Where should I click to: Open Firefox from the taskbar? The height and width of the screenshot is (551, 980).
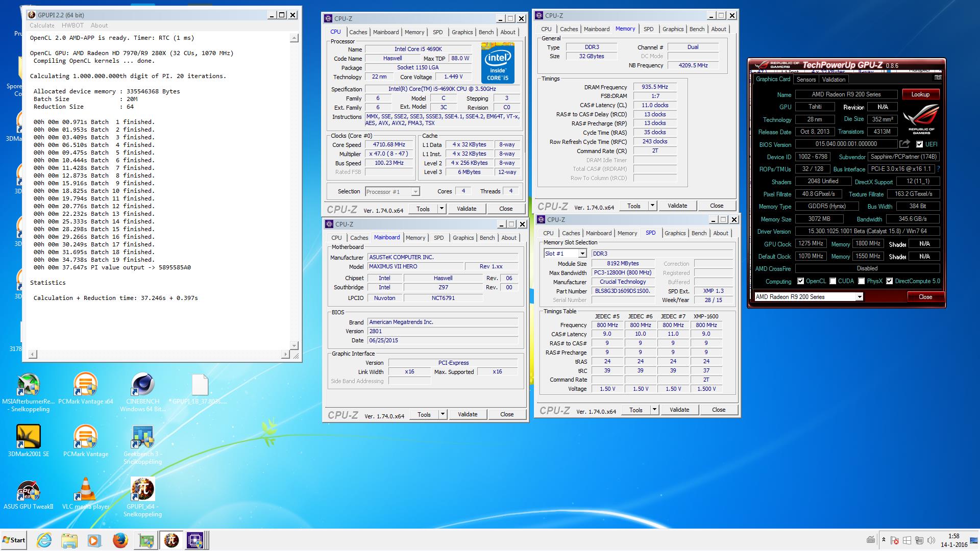coord(120,540)
